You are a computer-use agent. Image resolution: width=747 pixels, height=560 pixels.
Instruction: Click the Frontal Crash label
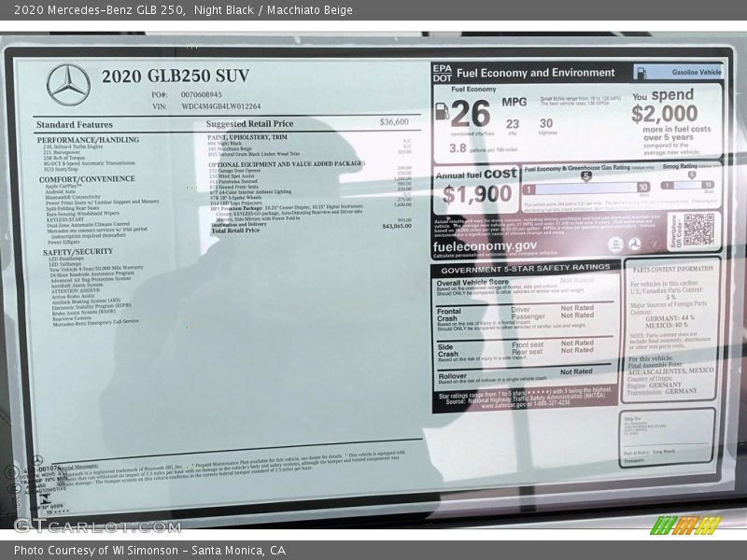point(449,315)
